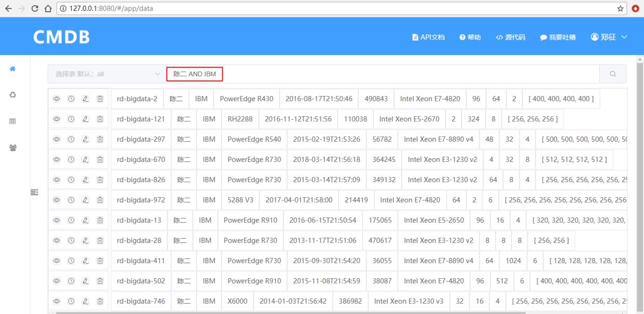Screen dimensions: 644x314
Task: View details of rd-bigdata-121 via eye icon
Action: pyautogui.click(x=57, y=119)
